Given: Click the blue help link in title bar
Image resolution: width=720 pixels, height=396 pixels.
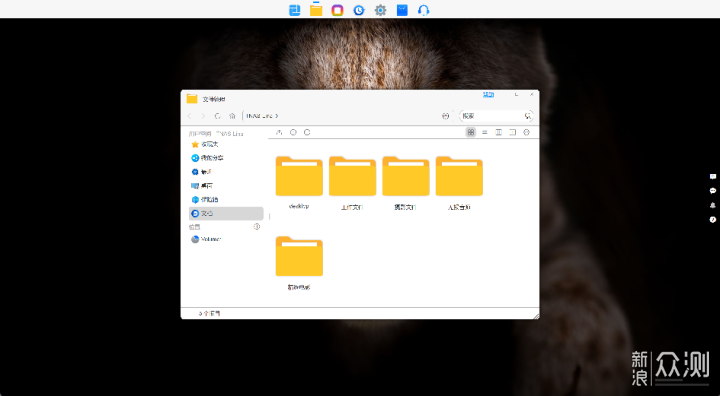Looking at the screenshot, I should click(488, 95).
